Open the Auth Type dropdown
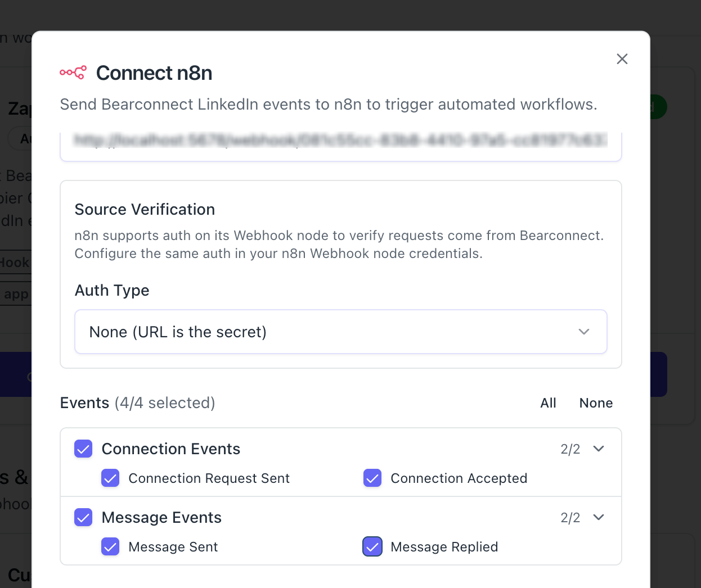This screenshot has height=588, width=701. (340, 332)
